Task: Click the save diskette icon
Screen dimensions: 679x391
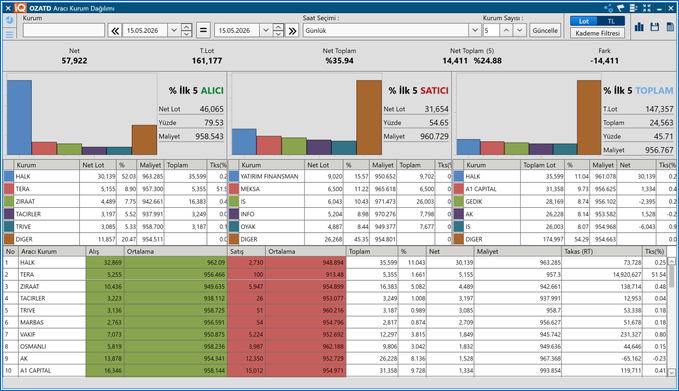Action: pyautogui.click(x=655, y=27)
